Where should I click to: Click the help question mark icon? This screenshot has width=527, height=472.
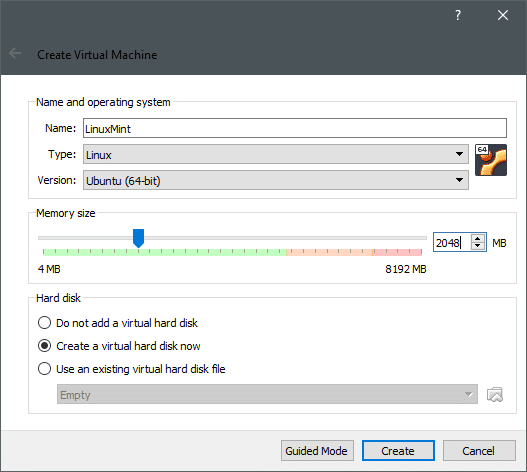pos(457,15)
